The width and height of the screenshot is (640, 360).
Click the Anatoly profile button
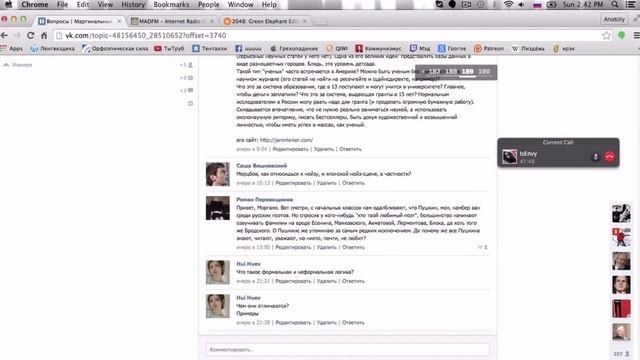click(614, 19)
